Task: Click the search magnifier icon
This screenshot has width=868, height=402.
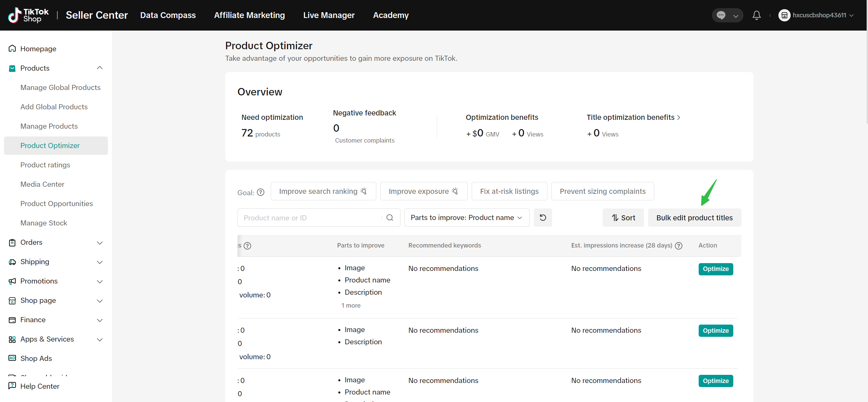Action: pos(390,218)
